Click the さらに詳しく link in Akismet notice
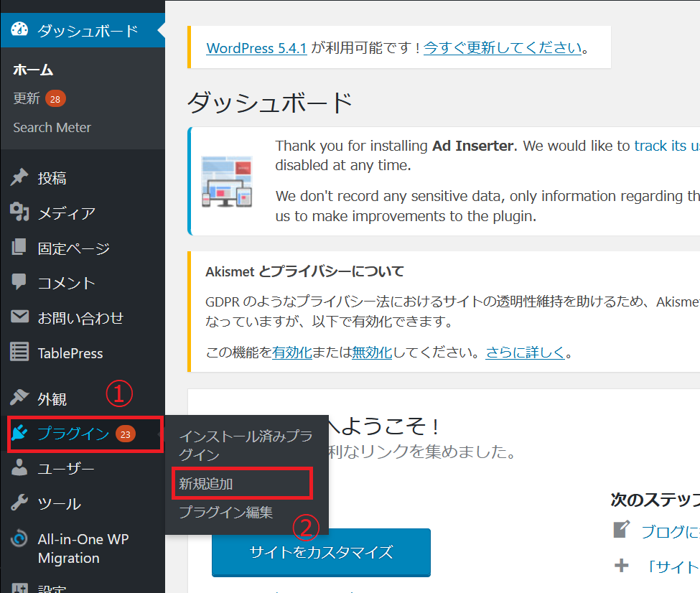Screen dimensions: 700x593 tap(525, 352)
